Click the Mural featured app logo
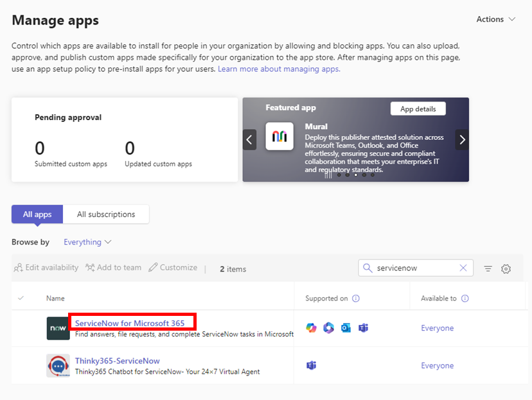532x400 pixels. coord(279,137)
